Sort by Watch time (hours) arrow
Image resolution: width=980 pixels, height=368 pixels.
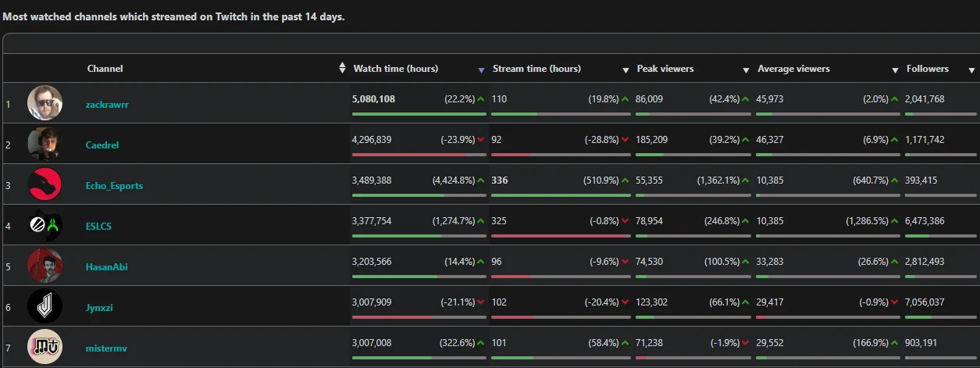coord(482,70)
